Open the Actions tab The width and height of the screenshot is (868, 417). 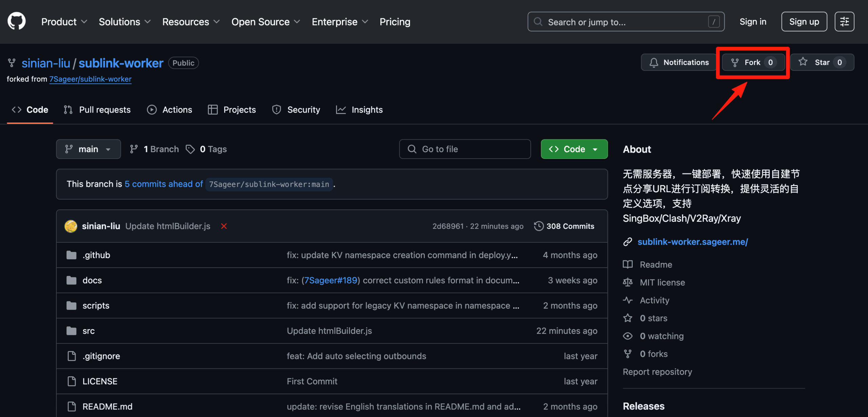[x=169, y=110]
